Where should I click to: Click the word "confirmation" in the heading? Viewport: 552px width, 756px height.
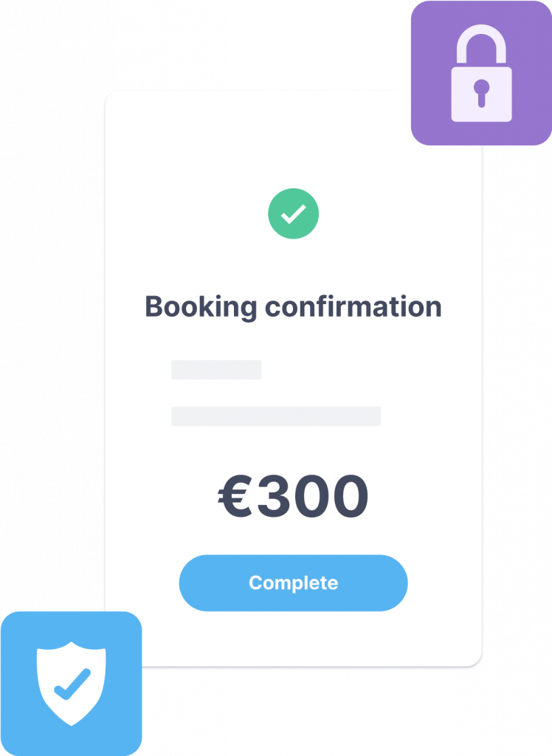tap(353, 306)
